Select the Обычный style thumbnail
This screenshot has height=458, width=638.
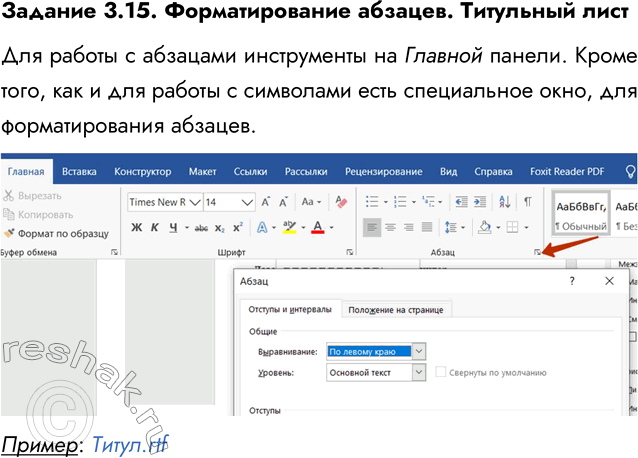click(x=580, y=214)
